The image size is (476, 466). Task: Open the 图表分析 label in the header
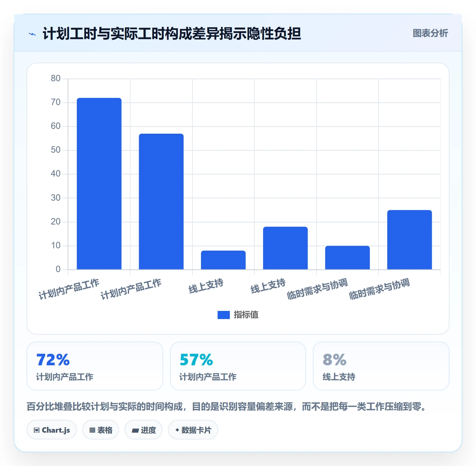[430, 33]
